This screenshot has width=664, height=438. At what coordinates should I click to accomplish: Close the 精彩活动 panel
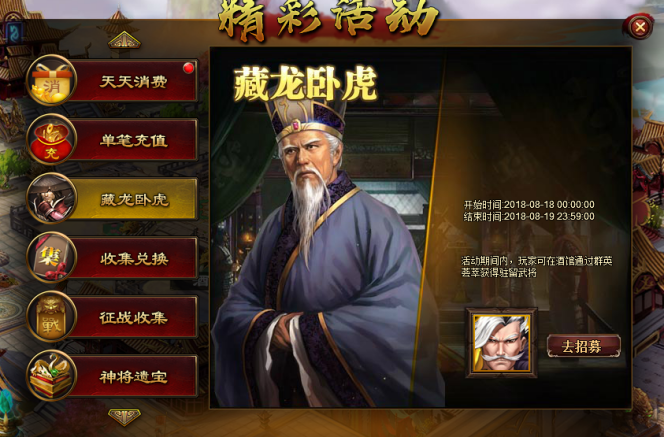click(639, 27)
